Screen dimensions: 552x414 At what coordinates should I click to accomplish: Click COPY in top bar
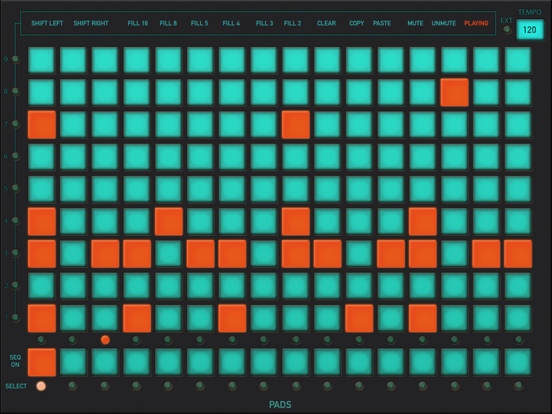click(x=357, y=23)
